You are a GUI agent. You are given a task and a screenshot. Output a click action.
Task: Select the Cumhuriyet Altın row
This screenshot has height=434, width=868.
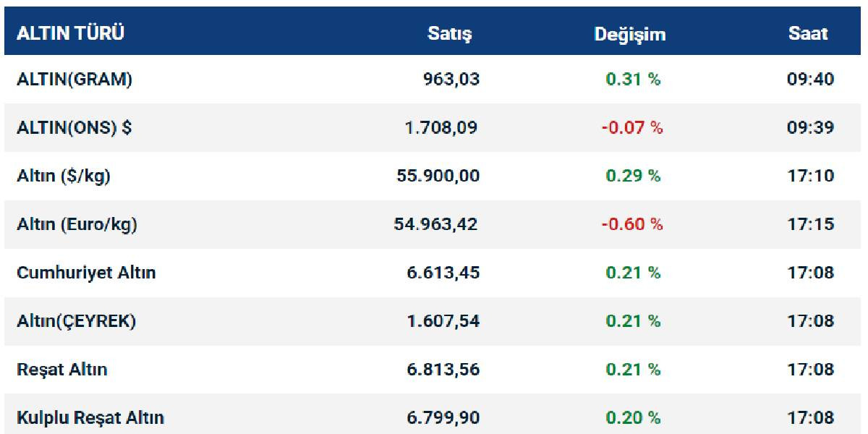[x=86, y=273]
